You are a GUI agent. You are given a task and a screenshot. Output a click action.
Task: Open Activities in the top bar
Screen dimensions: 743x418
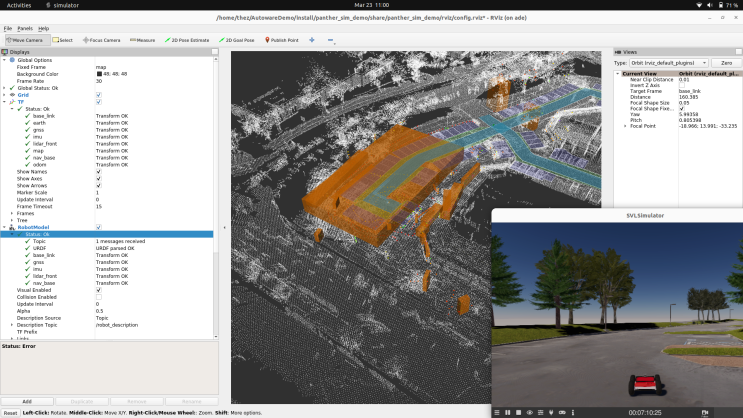[x=17, y=5]
